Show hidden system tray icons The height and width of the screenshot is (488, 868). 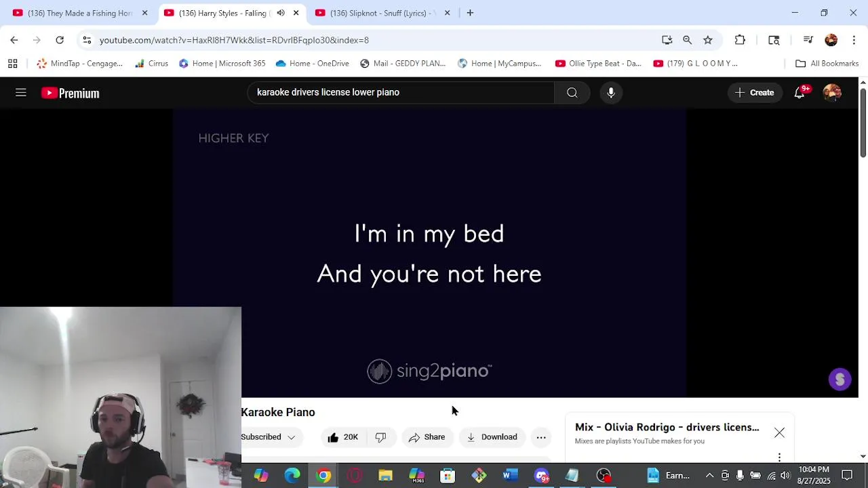709,476
